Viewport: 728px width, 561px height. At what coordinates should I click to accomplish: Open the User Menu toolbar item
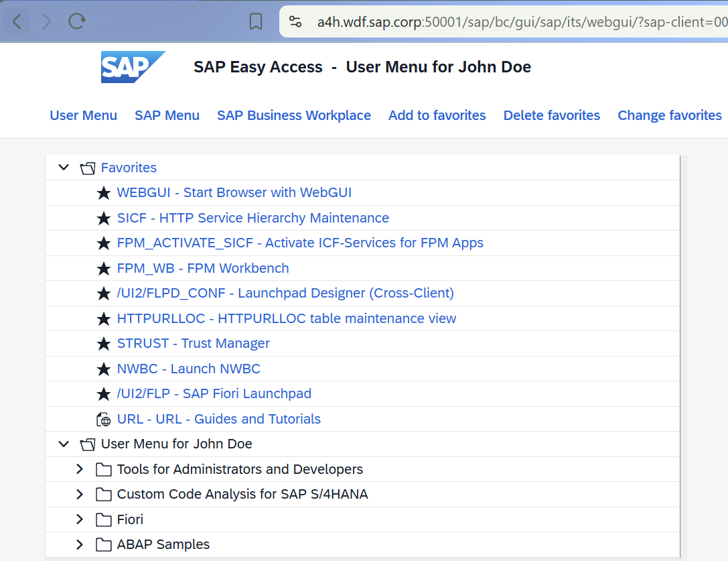(84, 115)
